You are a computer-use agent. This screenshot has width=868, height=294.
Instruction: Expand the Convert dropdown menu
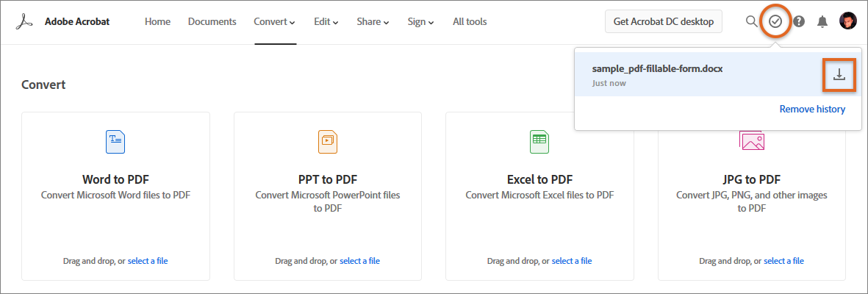[x=275, y=21]
